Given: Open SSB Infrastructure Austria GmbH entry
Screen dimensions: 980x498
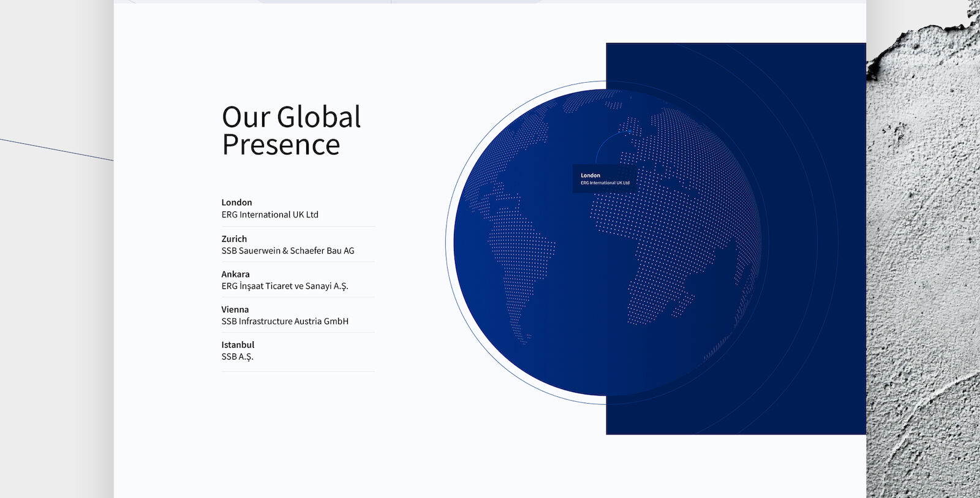Looking at the screenshot, I should click(284, 322).
